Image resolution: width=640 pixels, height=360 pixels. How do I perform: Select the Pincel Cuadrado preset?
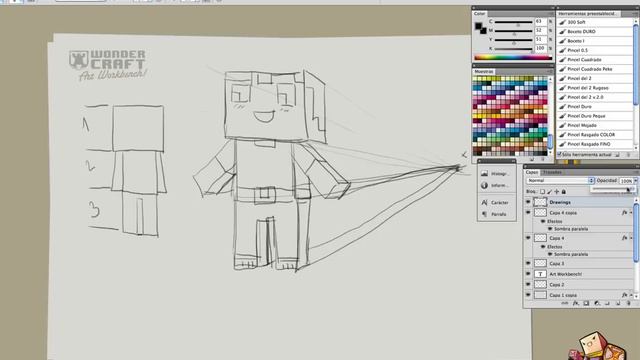point(595,60)
